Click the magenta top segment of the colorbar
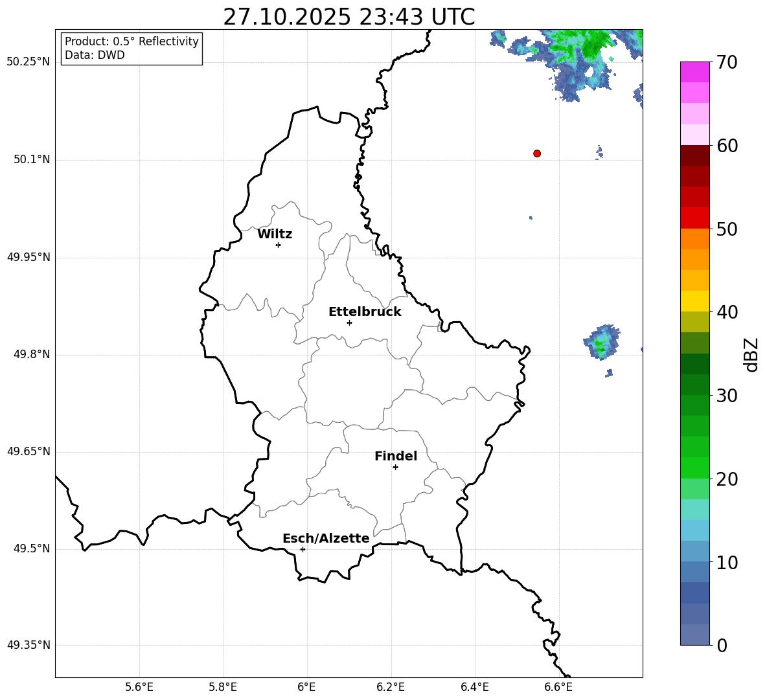 pyautogui.click(x=695, y=72)
